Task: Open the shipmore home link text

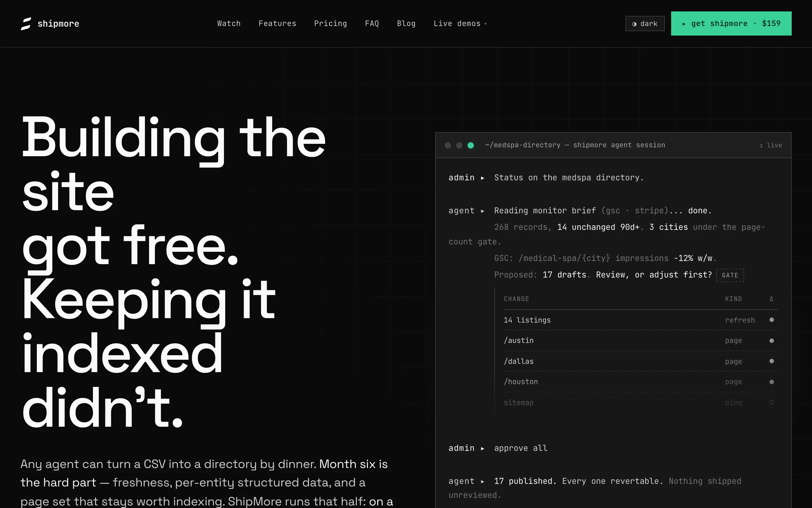Action: click(x=58, y=23)
